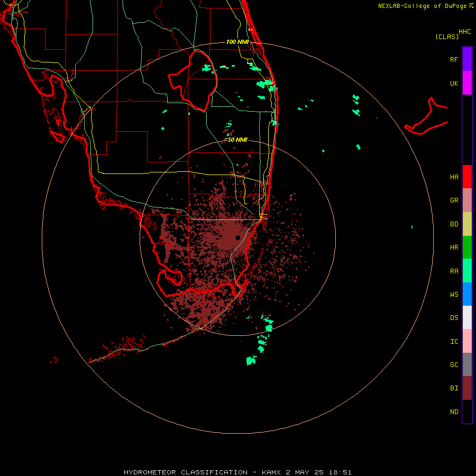Click the GC legend label
The image size is (476, 476).
[x=454, y=365]
